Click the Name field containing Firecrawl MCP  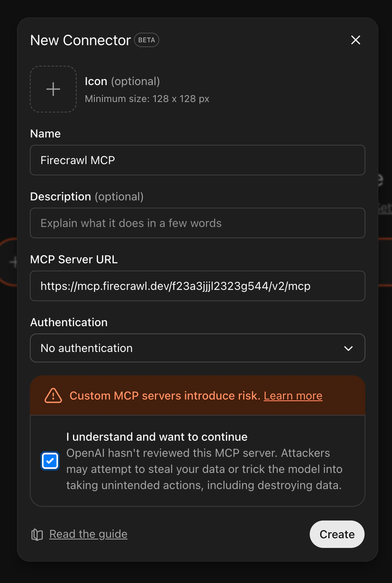pyautogui.click(x=197, y=160)
